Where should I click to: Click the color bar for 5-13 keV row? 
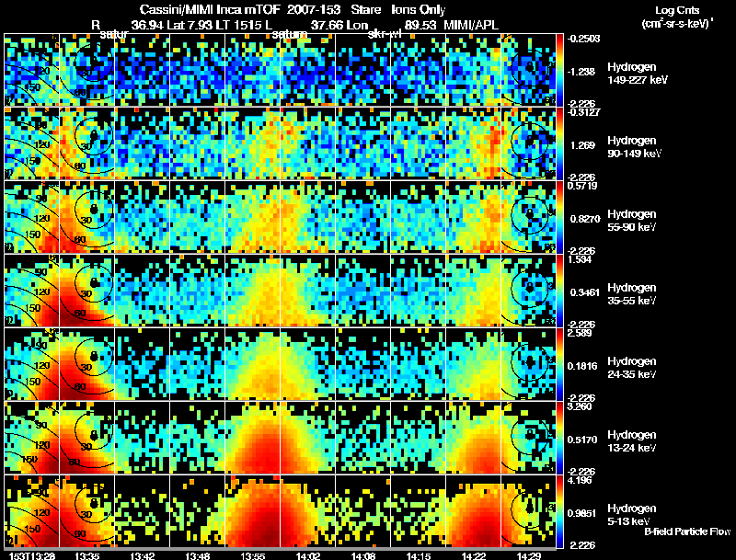[560, 511]
